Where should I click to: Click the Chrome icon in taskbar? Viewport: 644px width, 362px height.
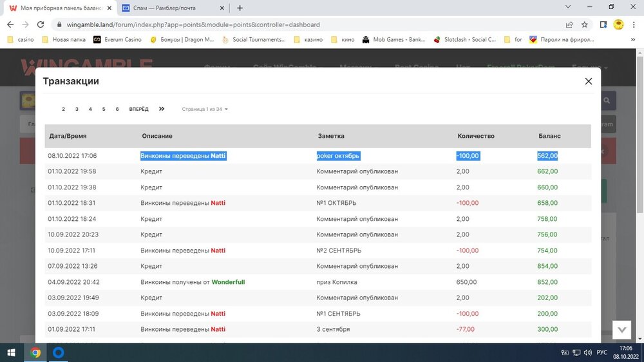35,352
